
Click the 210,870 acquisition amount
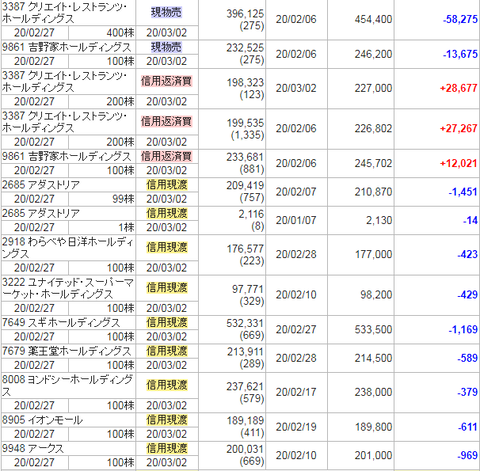[x=373, y=192]
